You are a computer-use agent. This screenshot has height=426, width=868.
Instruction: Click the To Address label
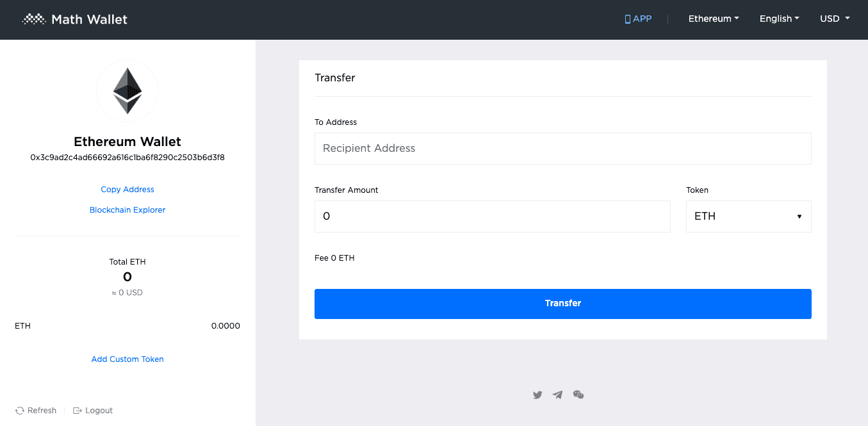(x=336, y=122)
